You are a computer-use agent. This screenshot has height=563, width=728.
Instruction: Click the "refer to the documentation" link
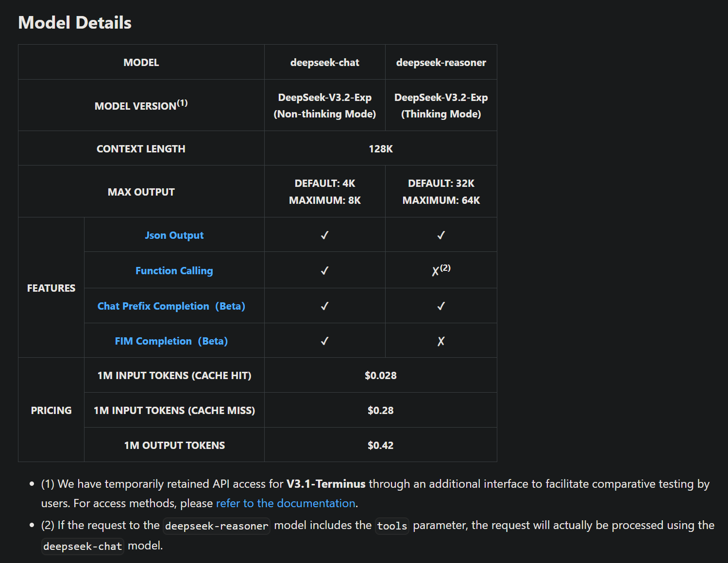286,503
